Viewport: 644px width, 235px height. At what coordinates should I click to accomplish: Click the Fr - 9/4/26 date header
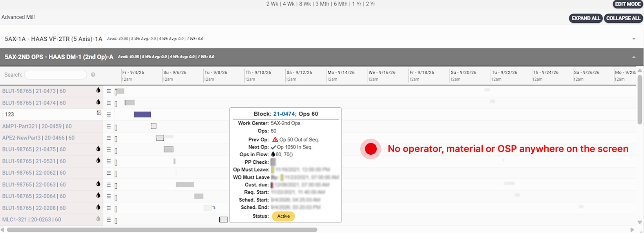pyautogui.click(x=133, y=72)
